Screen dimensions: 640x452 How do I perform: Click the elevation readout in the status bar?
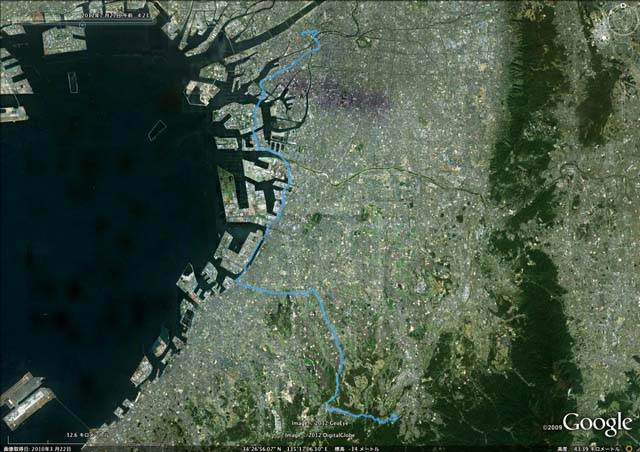(x=356, y=448)
